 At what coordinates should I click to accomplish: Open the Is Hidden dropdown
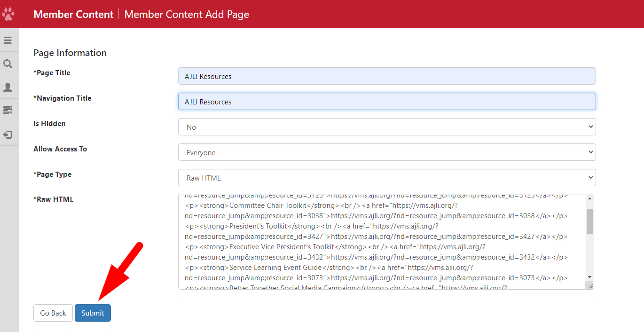(387, 127)
